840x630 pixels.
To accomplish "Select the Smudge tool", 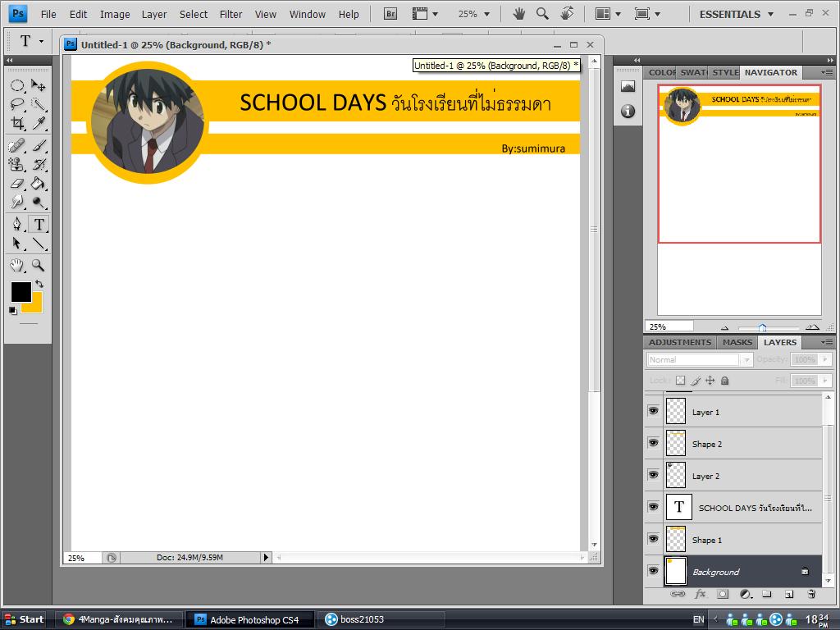I will 17,202.
